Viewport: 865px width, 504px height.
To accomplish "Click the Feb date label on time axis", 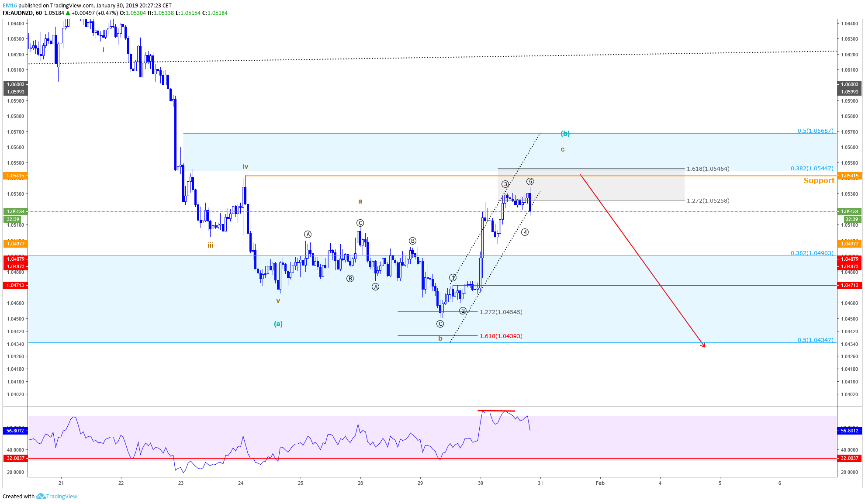I will click(x=600, y=483).
